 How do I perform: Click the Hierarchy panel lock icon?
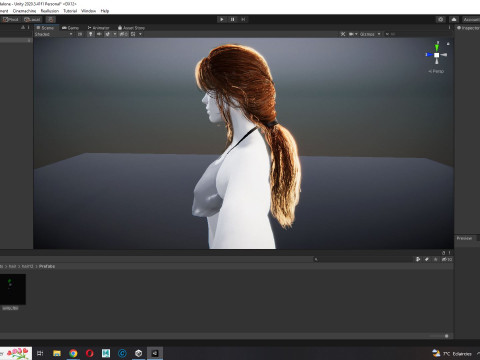[23, 28]
